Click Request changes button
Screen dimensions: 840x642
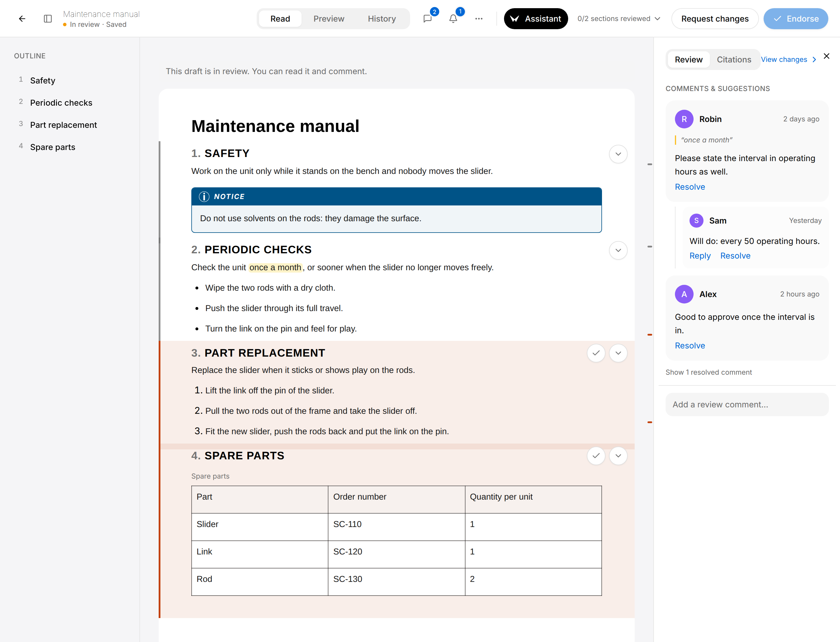tap(715, 19)
